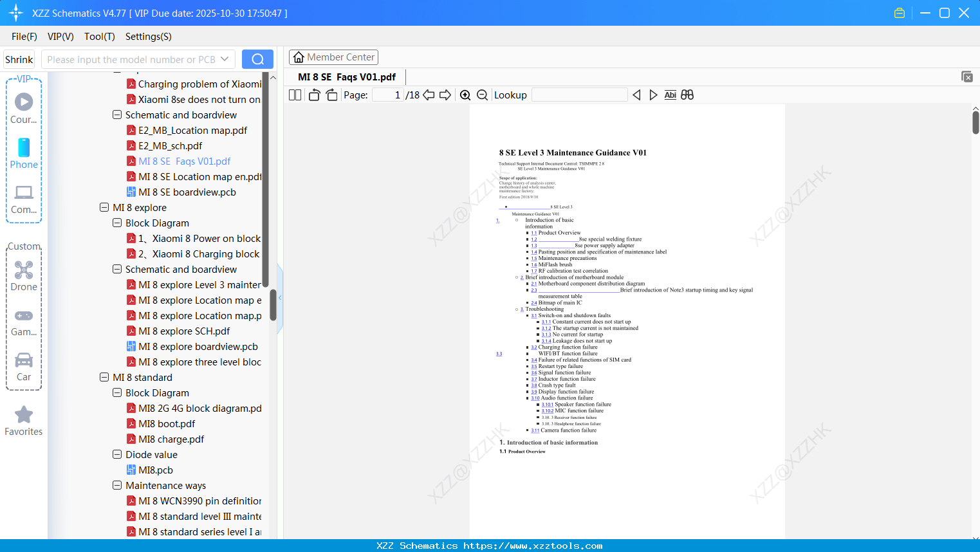Image resolution: width=980 pixels, height=552 pixels.
Task: Collapse the Maintenance ways folder
Action: click(x=117, y=485)
